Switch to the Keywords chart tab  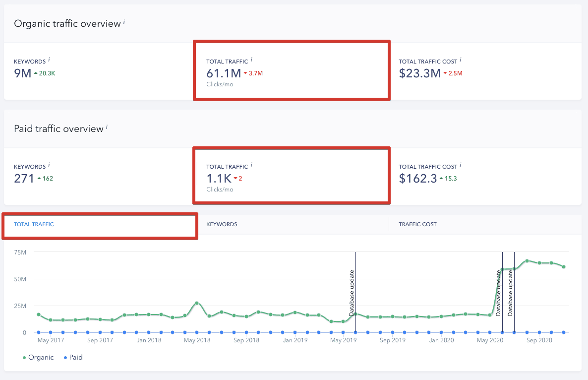click(222, 224)
